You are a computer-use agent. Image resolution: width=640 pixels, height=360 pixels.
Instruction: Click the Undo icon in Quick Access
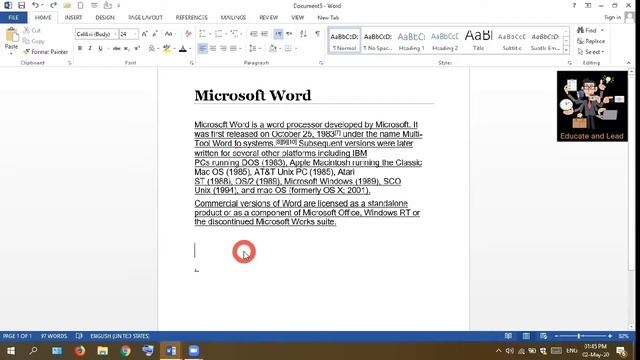(x=35, y=5)
